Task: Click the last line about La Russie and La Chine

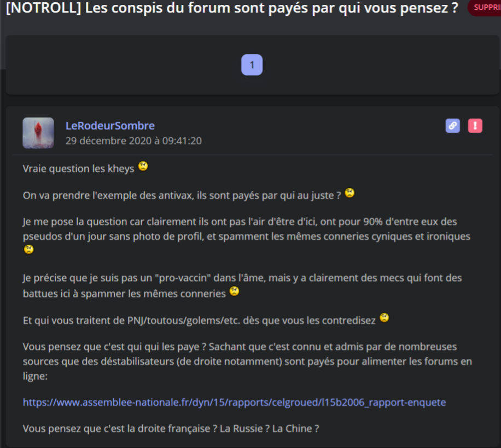Action: (171, 428)
